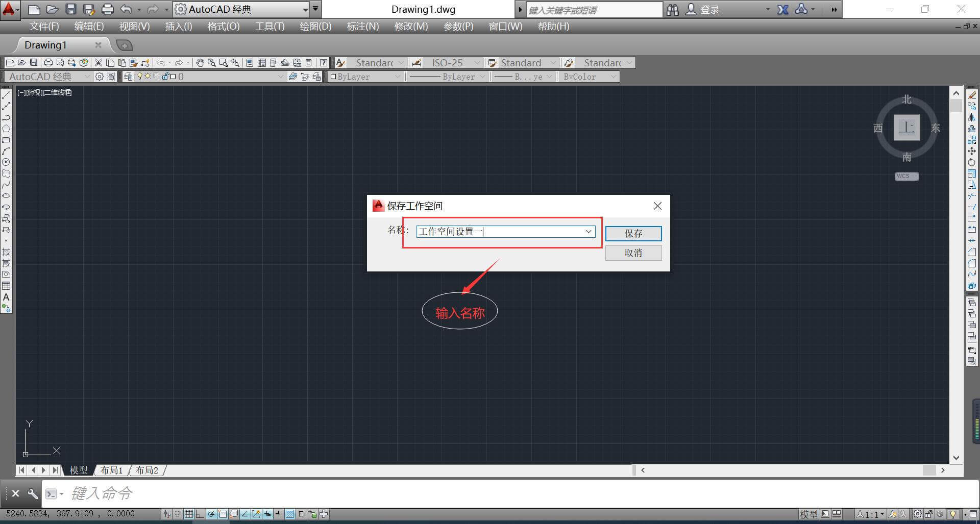
Task: Open the 修改(M) menu
Action: (x=411, y=27)
